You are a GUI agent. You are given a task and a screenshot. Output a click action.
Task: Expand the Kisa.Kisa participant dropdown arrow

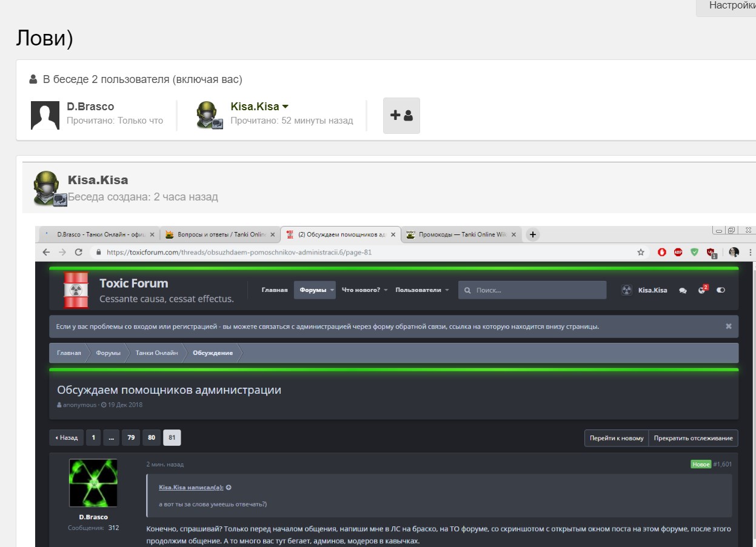[x=286, y=107]
